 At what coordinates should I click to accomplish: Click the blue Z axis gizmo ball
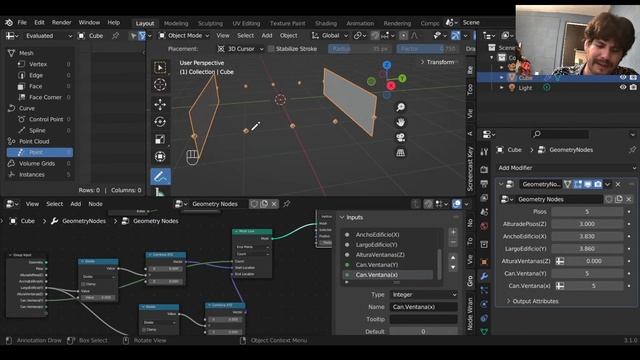[387, 65]
